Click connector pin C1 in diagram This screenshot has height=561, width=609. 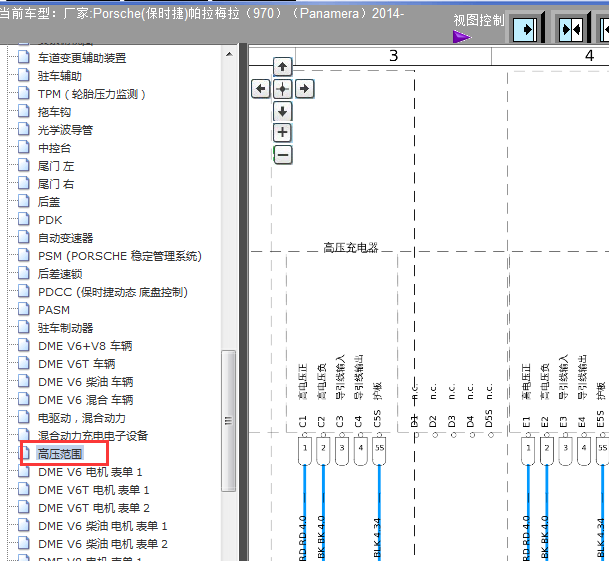coord(303,422)
